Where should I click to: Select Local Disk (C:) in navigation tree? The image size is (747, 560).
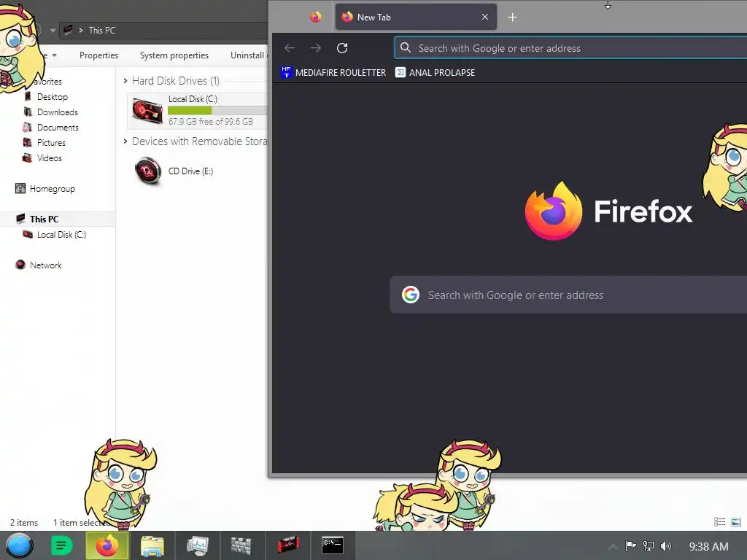61,234
